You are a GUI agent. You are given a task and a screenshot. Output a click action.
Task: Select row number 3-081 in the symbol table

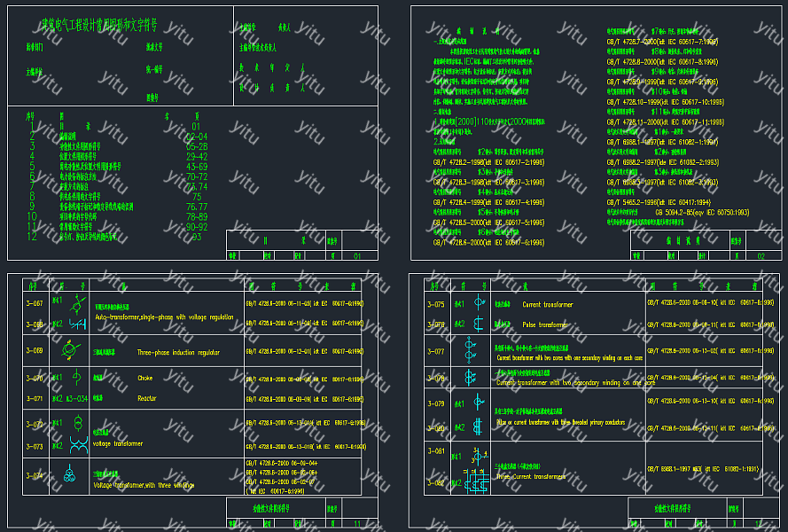click(435, 451)
